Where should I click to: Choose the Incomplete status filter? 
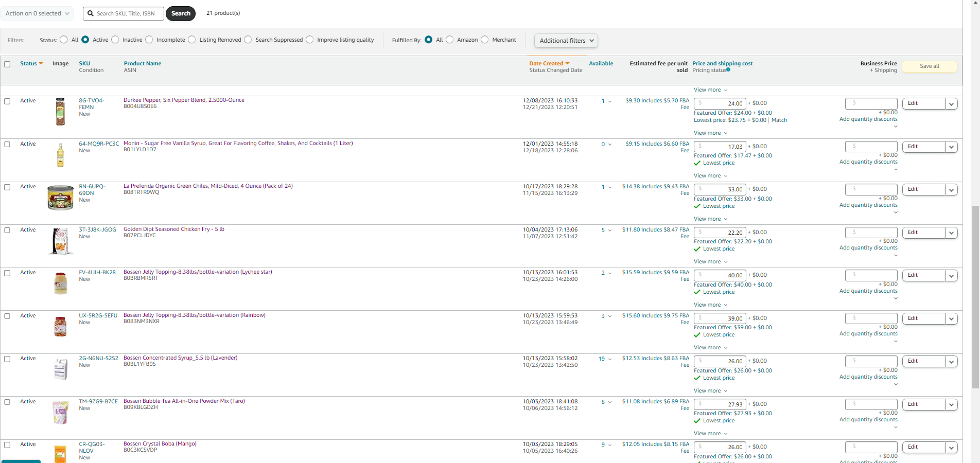(149, 40)
